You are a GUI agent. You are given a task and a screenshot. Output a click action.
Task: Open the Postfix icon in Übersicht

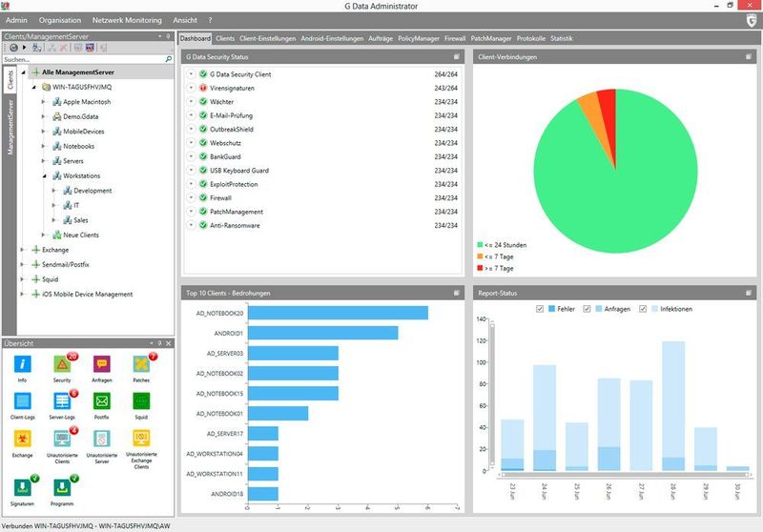102,401
